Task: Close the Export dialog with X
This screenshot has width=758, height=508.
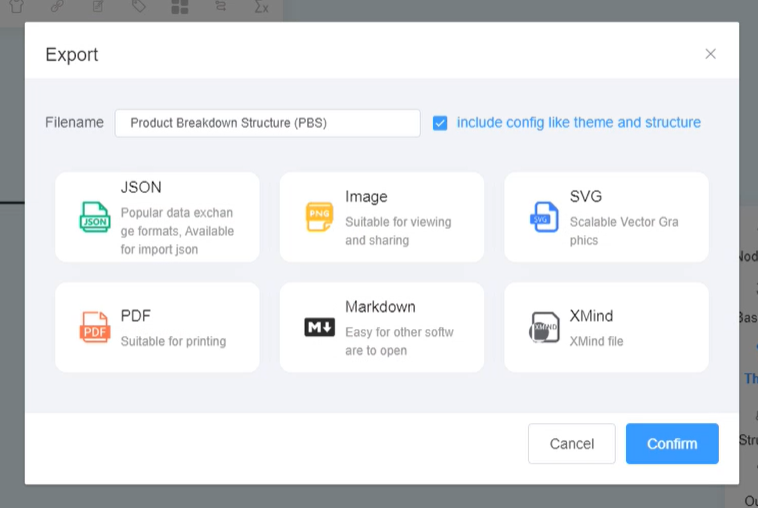Action: point(710,54)
